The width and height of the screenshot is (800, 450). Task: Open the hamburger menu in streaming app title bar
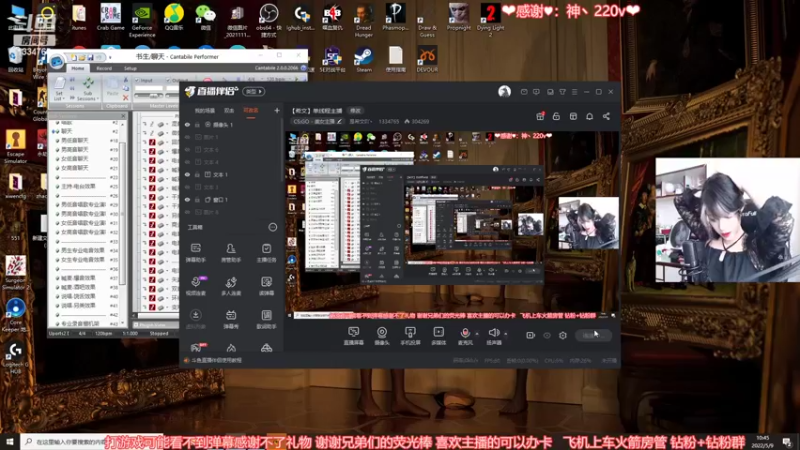click(575, 92)
